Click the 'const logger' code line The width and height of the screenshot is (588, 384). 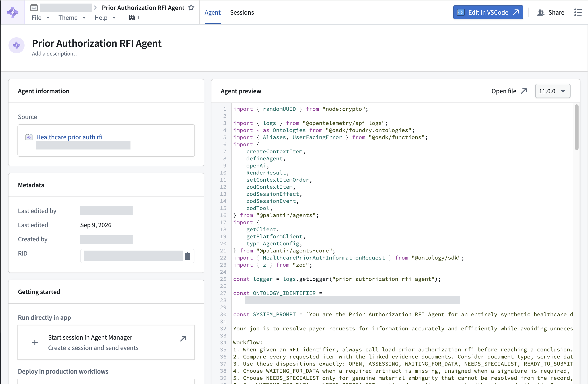pyautogui.click(x=337, y=279)
